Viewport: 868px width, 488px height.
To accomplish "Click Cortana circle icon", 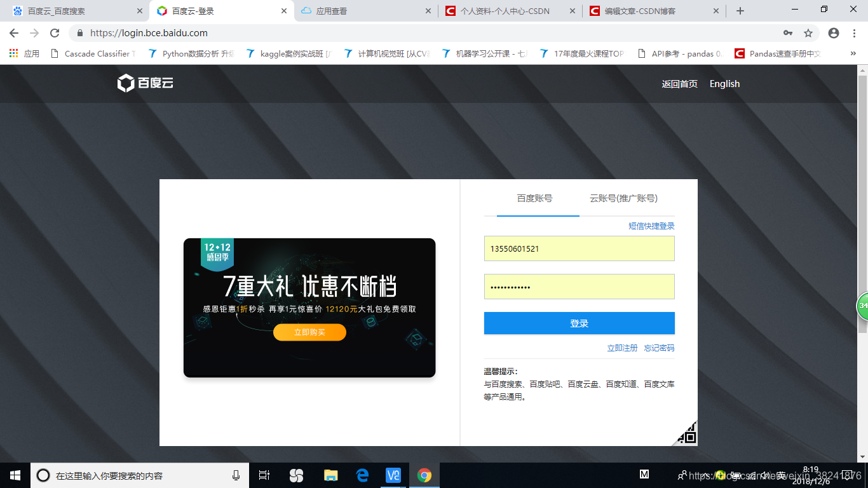I will point(43,475).
